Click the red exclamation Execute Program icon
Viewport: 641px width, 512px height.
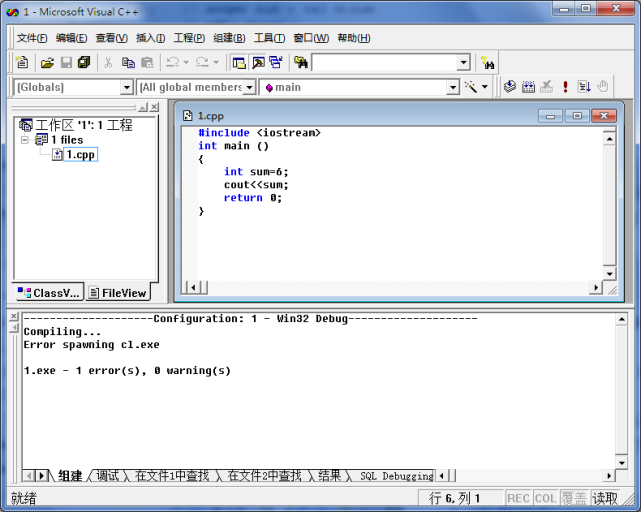tap(565, 87)
